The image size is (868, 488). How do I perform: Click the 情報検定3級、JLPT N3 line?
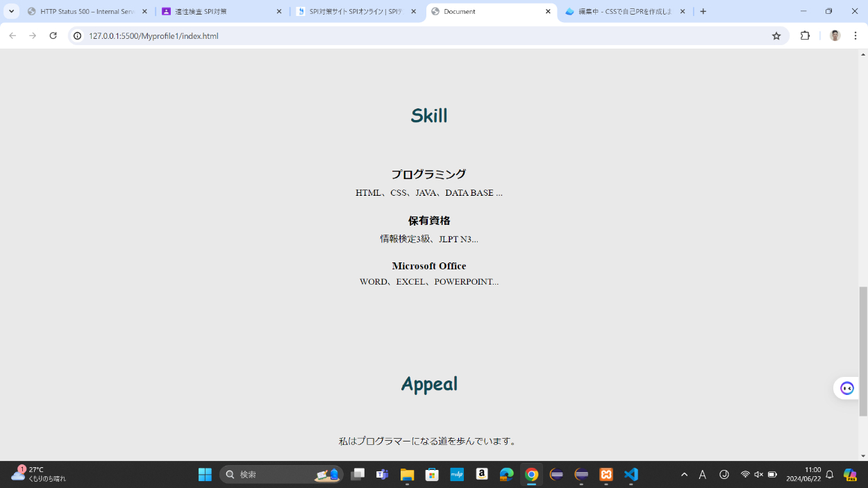[429, 239]
